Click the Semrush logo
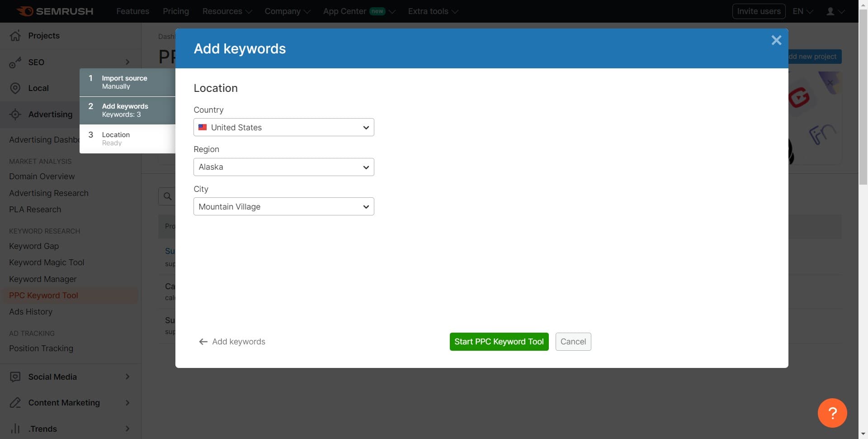The image size is (868, 439). tap(54, 11)
